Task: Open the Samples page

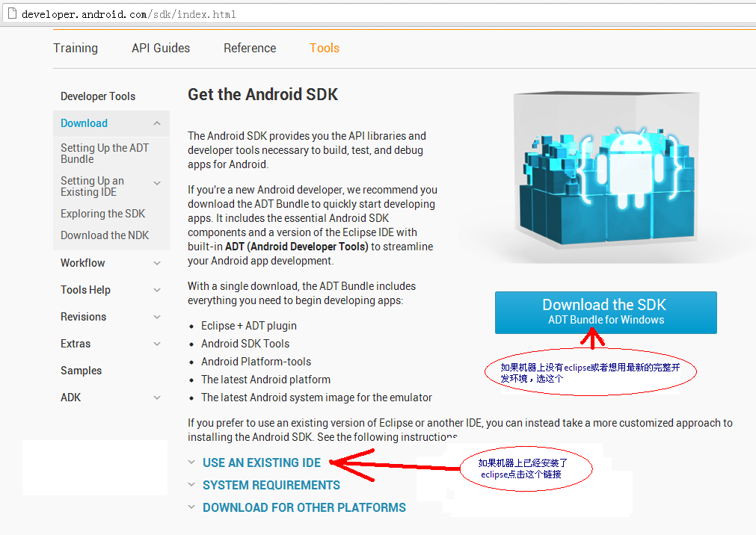Action: 81,371
